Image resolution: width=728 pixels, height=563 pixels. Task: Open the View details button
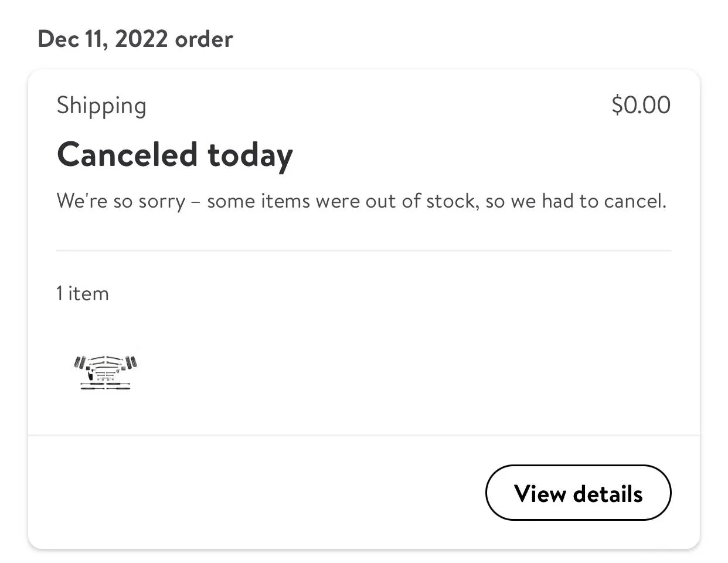pos(578,493)
